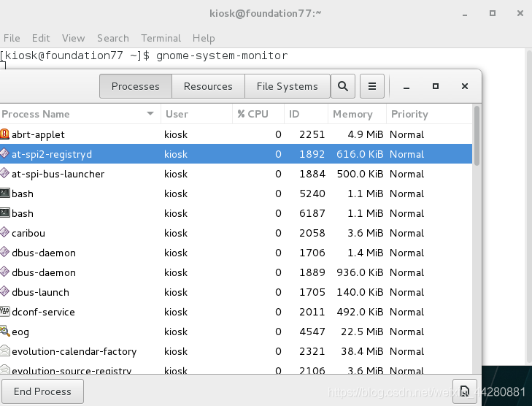Image resolution: width=532 pixels, height=406 pixels.
Task: Click the process list vertical scrollbar
Action: pyautogui.click(x=477, y=136)
